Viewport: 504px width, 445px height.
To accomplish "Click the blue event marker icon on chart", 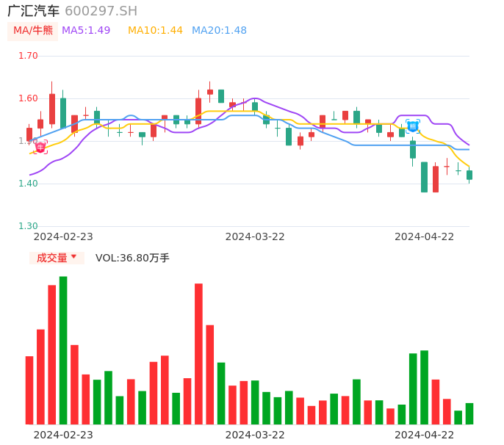I will coord(413,126).
